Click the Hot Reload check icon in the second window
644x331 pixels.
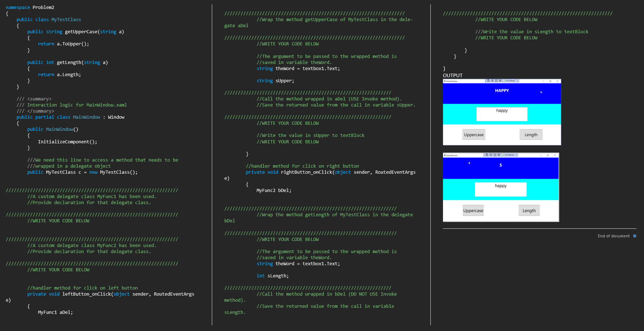[503, 155]
